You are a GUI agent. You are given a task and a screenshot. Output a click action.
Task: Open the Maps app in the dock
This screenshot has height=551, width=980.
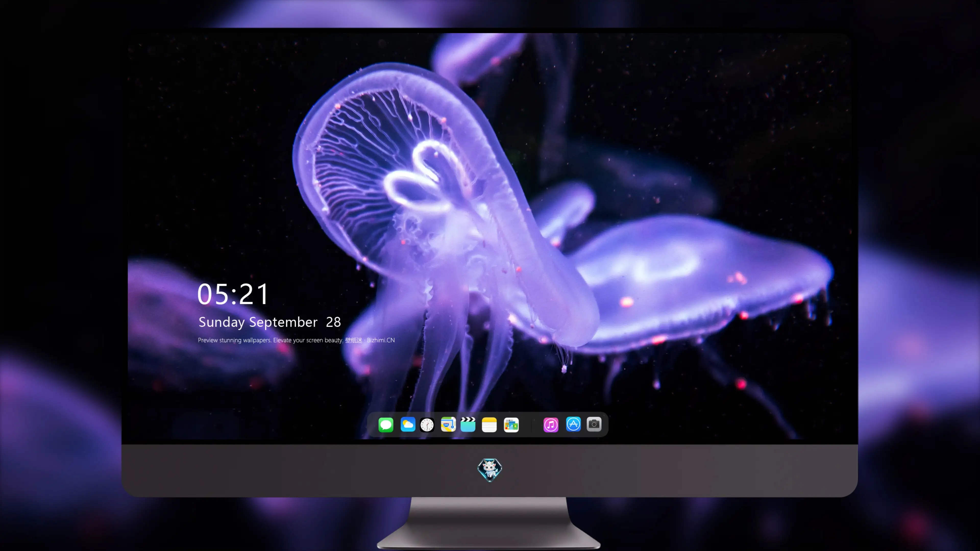[448, 424]
